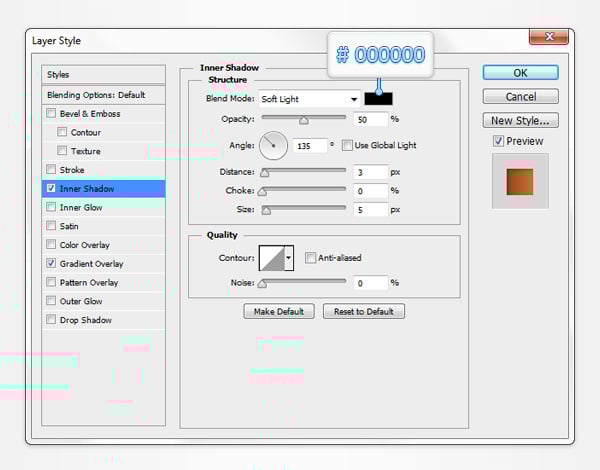Disable the Gradient Overlay effect checkbox

coord(51,264)
